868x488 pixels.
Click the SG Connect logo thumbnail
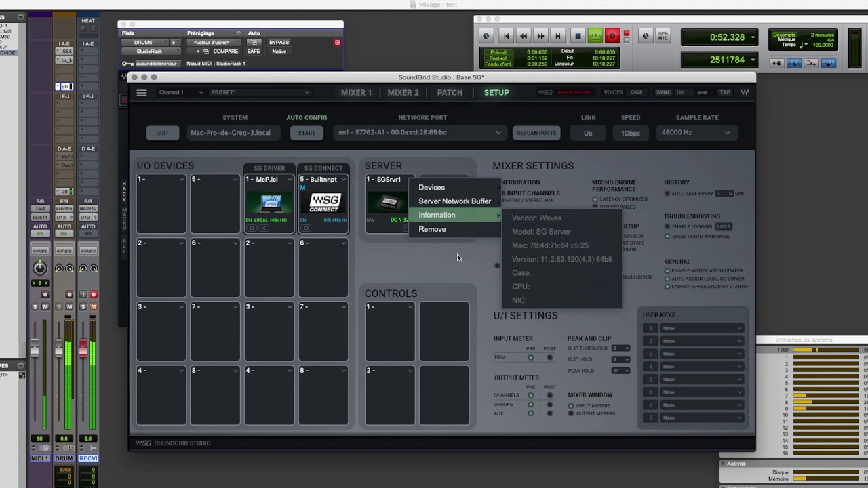click(323, 203)
